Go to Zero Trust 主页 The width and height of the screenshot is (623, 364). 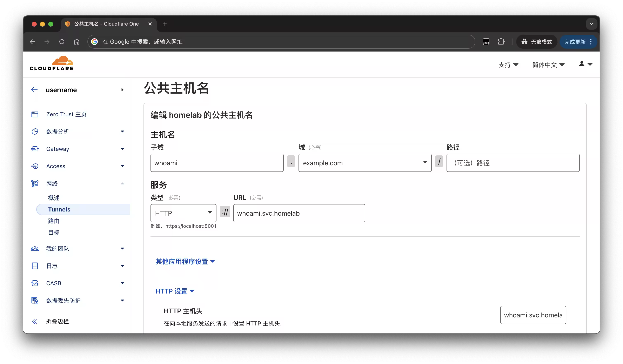66,114
